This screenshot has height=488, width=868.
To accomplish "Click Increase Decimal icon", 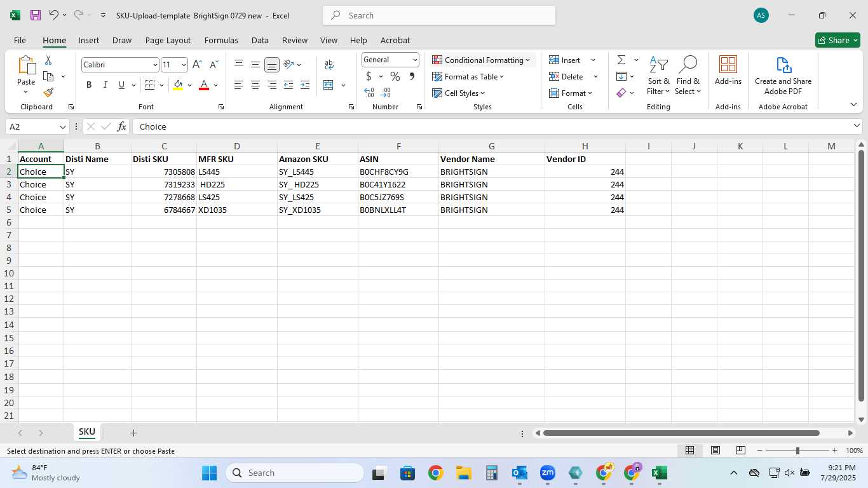I will 369,93.
